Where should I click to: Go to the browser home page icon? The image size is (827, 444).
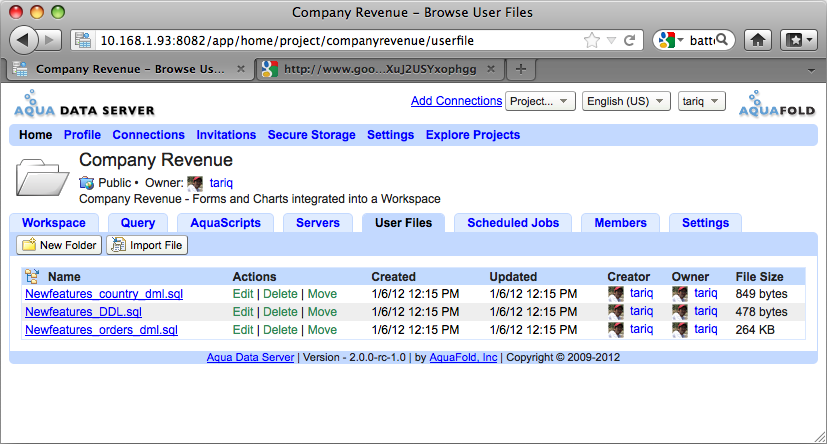pyautogui.click(x=759, y=41)
